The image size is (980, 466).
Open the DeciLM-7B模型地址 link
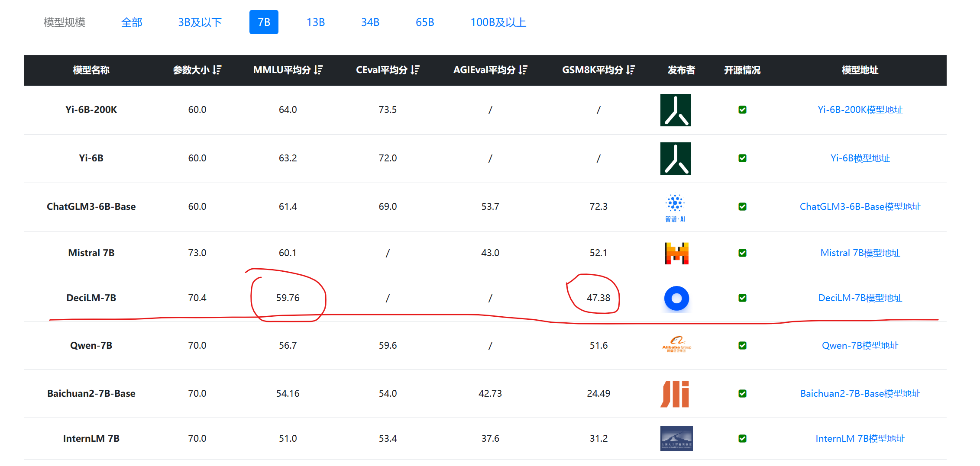(860, 298)
